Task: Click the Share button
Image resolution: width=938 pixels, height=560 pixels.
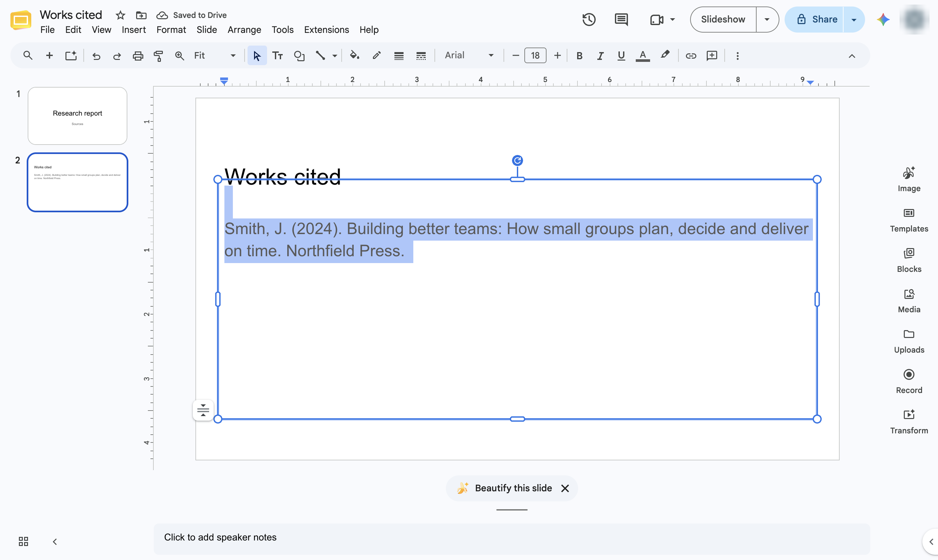Action: [x=814, y=19]
